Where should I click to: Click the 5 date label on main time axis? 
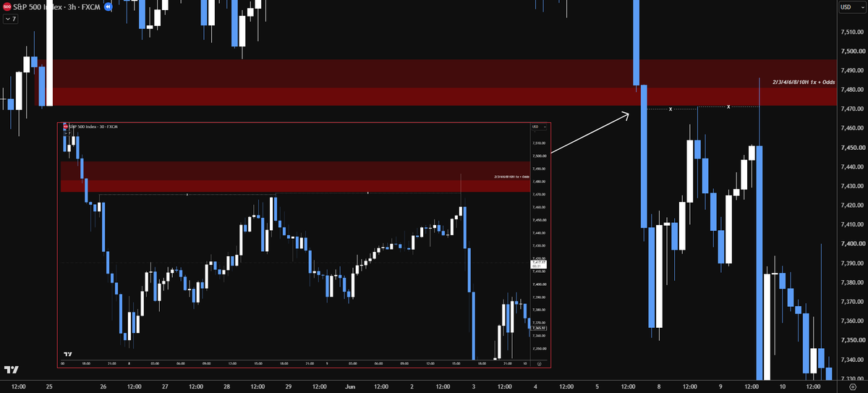(596, 387)
